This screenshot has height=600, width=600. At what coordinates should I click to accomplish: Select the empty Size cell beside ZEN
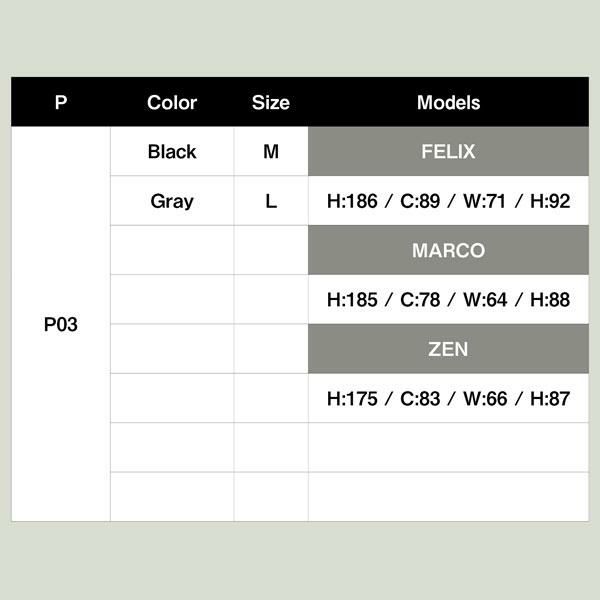[x=271, y=349]
